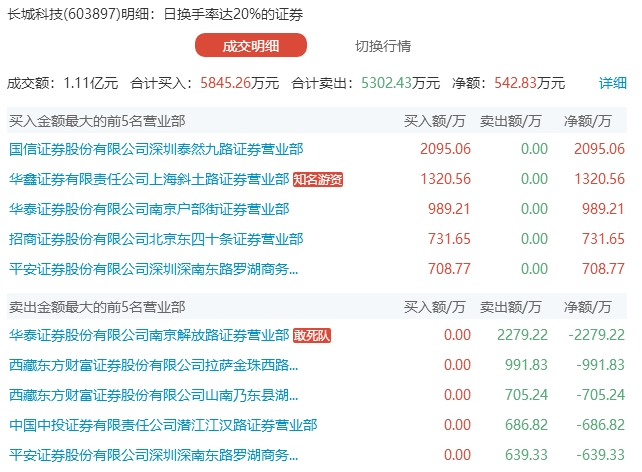
Task: Click buy amount 989.21 for 华泰证券户部街
Action: pyautogui.click(x=449, y=209)
